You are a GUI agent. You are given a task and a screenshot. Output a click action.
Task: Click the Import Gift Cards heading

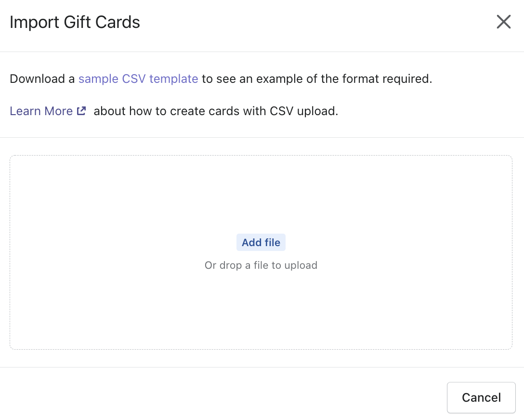(75, 22)
